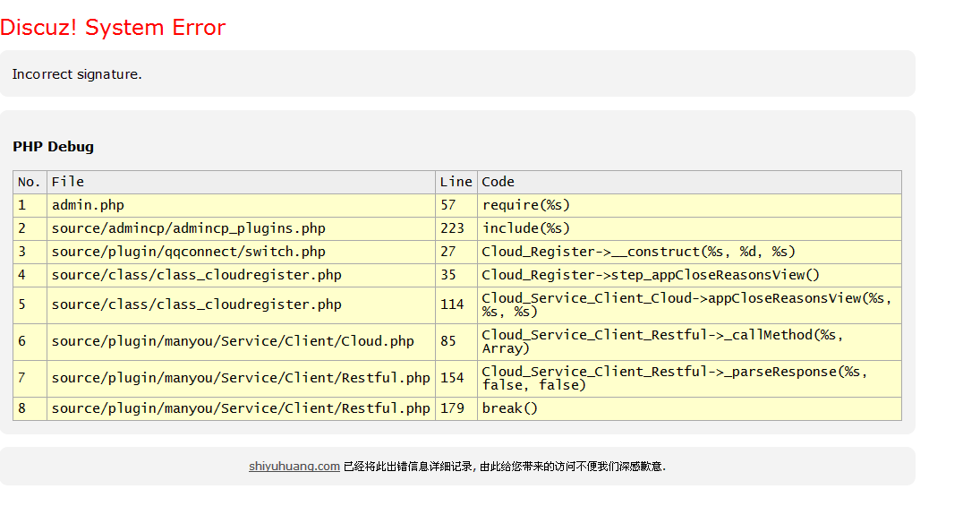Click the 'PHP Debug' section title
The image size is (980, 506).
pos(53,147)
